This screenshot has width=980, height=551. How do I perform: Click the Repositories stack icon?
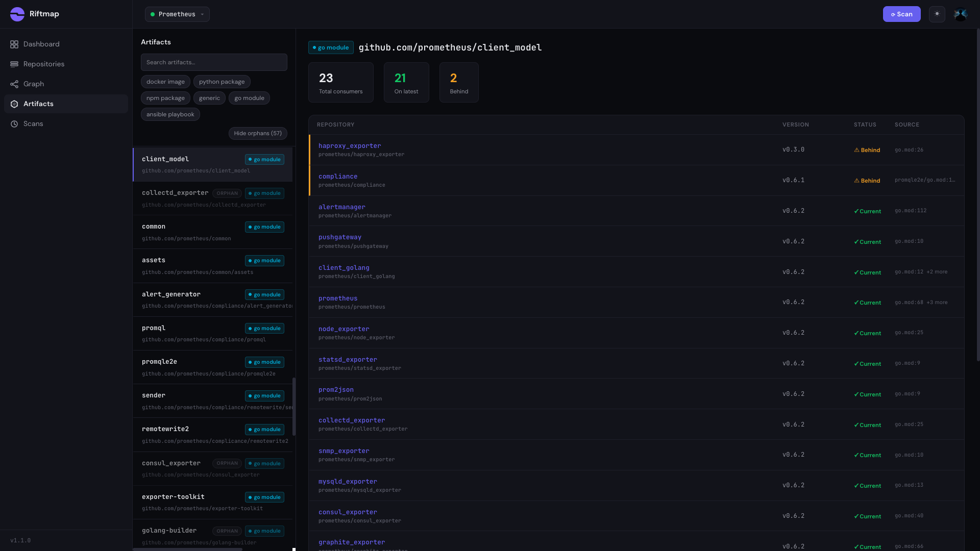[x=14, y=64]
